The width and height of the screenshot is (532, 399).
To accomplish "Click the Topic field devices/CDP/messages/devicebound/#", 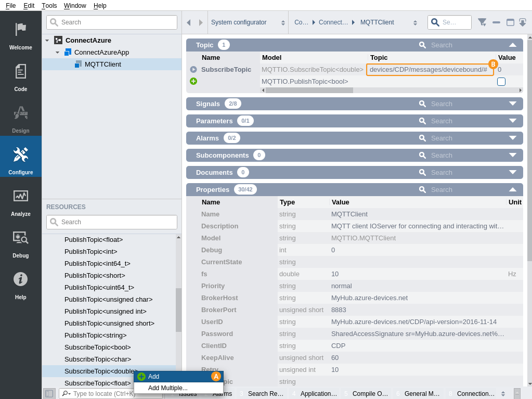I will click(428, 70).
